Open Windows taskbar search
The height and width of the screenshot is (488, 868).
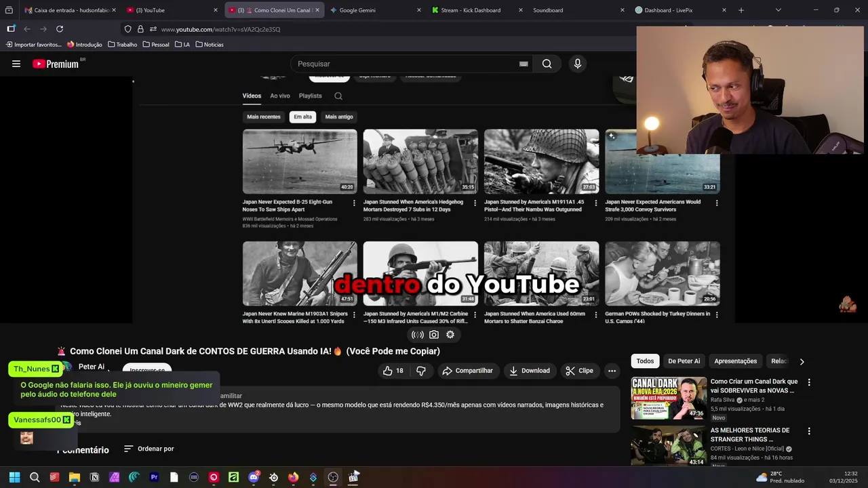35,477
